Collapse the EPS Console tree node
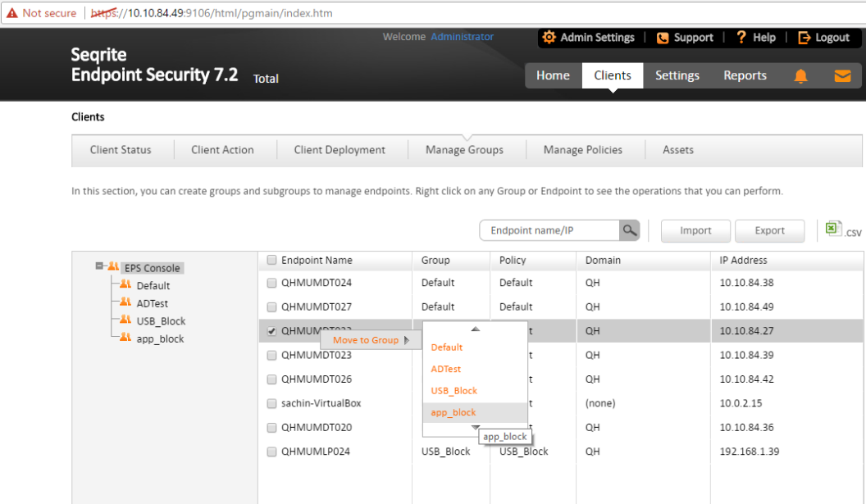This screenshot has width=866, height=504. (99, 266)
